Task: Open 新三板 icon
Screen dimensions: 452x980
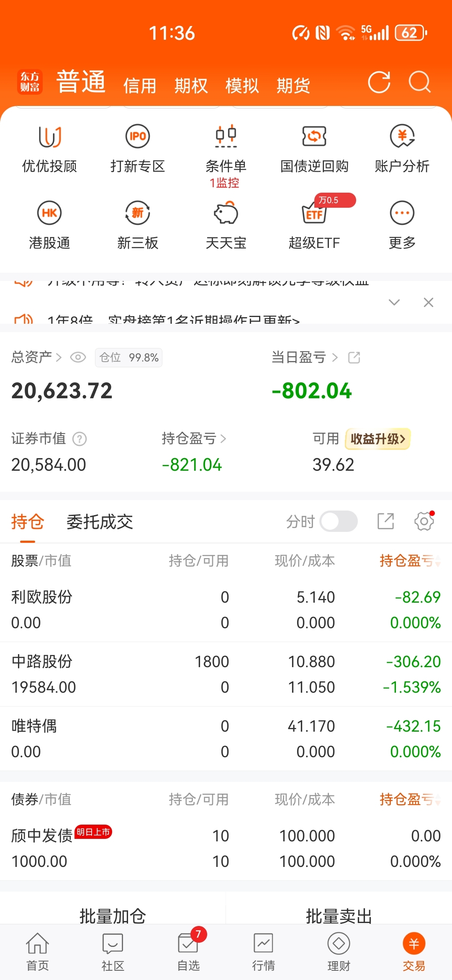Action: pos(138,225)
